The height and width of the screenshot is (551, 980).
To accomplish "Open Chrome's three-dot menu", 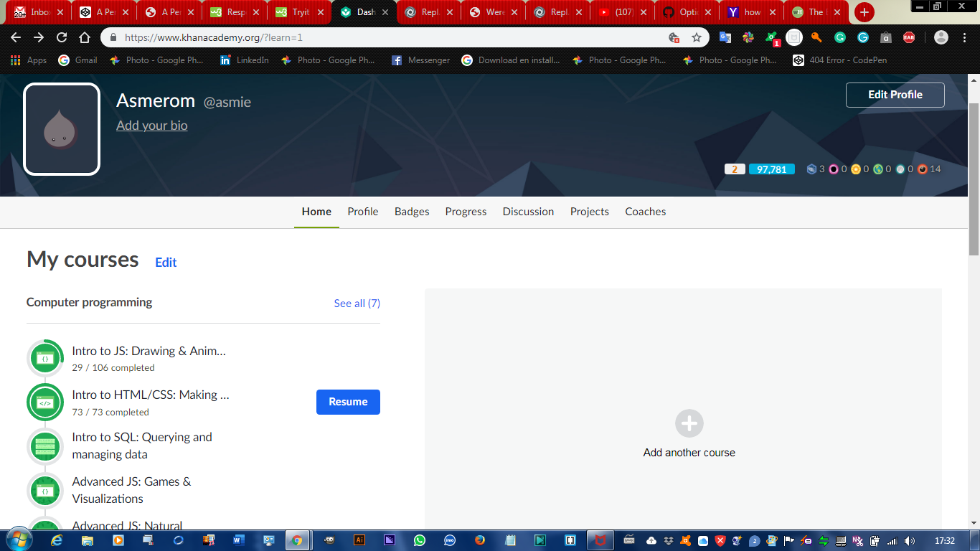I will [964, 37].
